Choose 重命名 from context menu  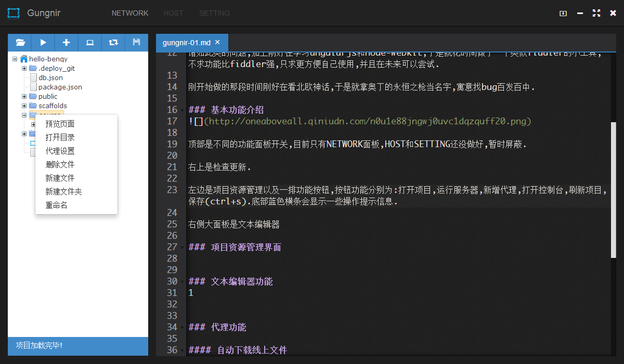[x=76, y=205]
